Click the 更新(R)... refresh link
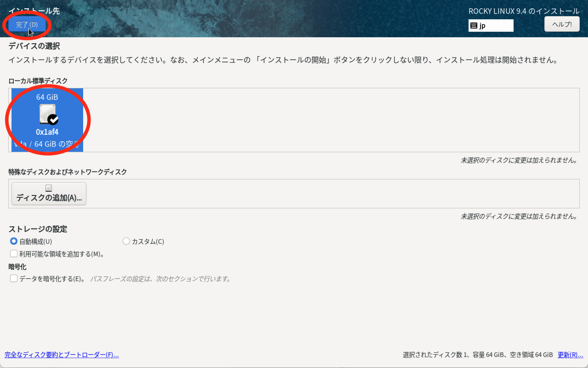Screen dimensions: 588x368 tap(570, 355)
